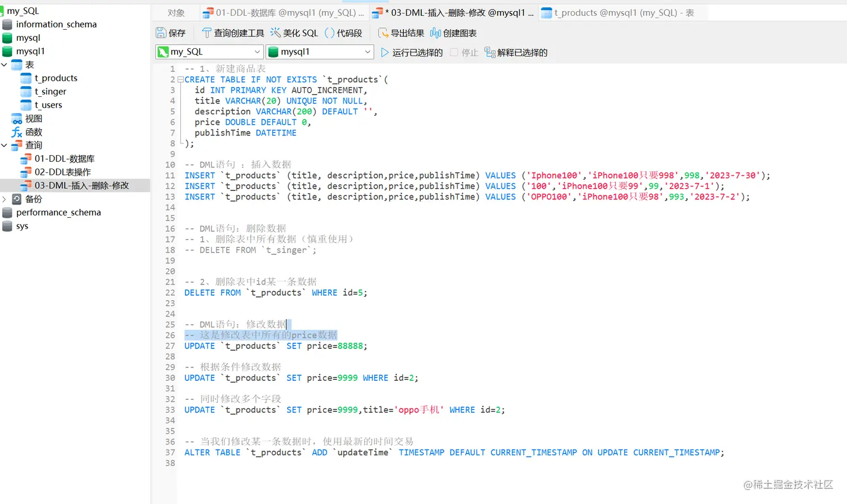Click the Functions (函数) fx icon

(17, 132)
